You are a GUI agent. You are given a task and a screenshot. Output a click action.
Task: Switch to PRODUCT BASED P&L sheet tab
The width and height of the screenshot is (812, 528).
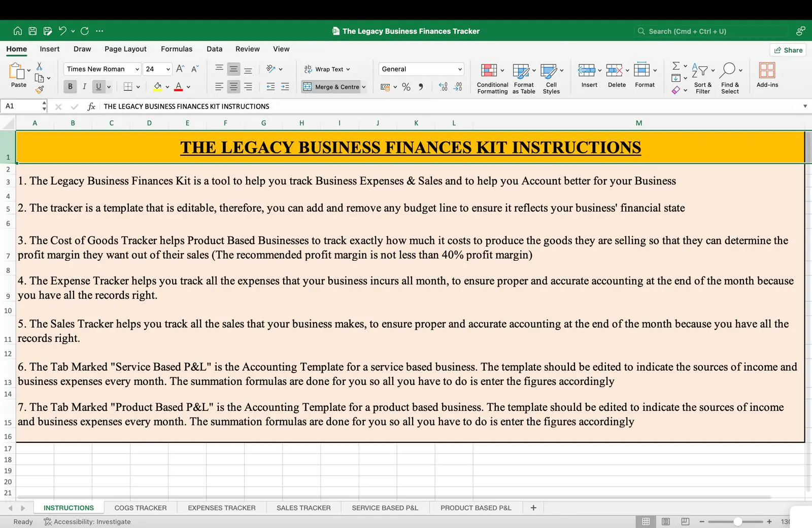pyautogui.click(x=476, y=508)
